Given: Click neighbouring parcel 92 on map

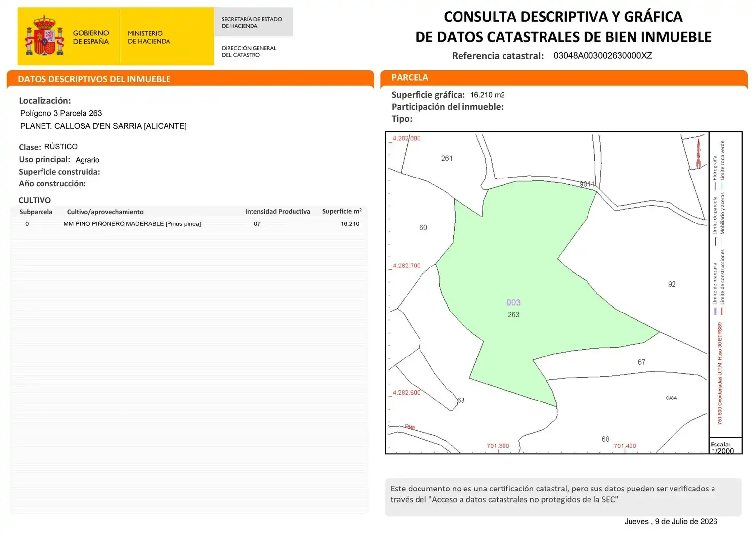Looking at the screenshot, I should coord(672,284).
